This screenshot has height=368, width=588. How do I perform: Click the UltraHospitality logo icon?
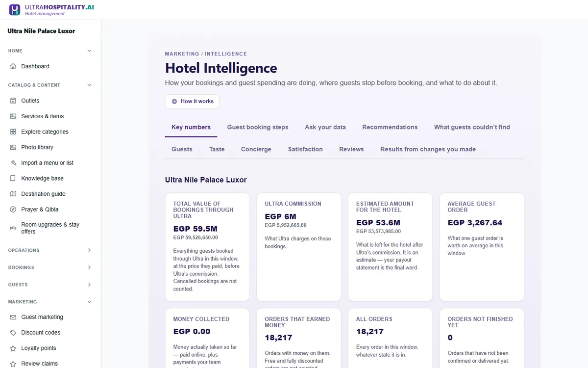pos(15,10)
